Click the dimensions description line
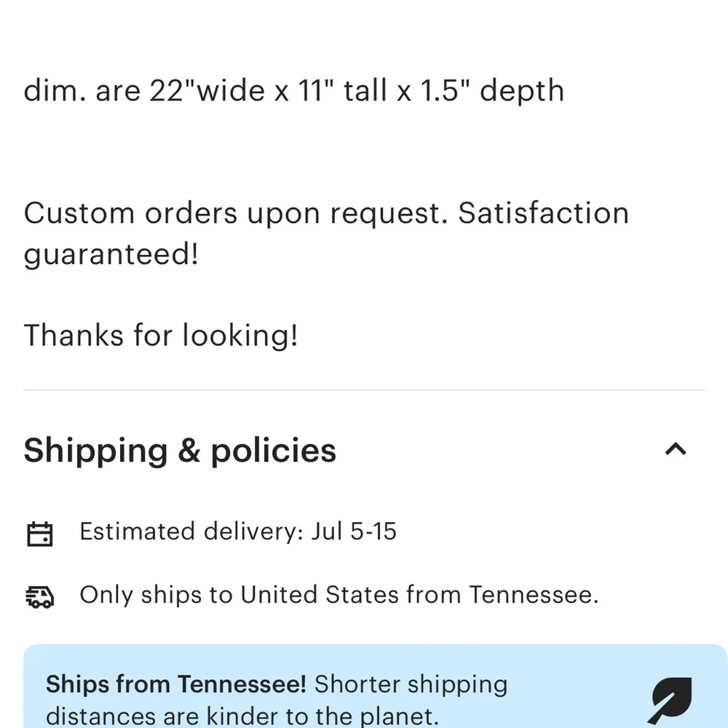728x728 pixels. 294,90
